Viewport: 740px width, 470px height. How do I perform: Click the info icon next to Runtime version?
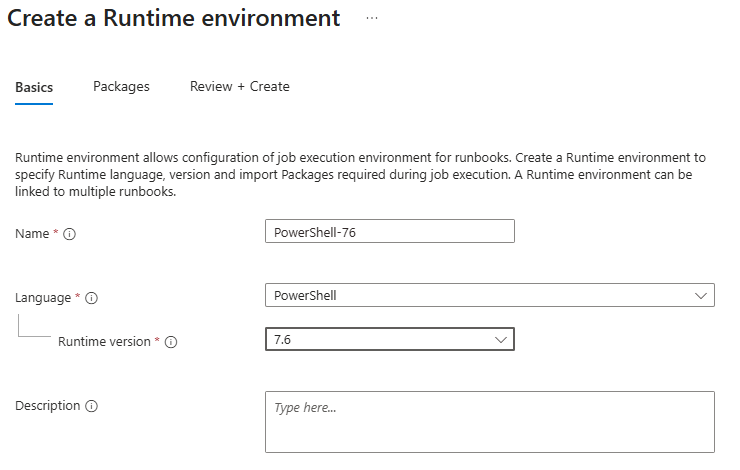point(171,342)
